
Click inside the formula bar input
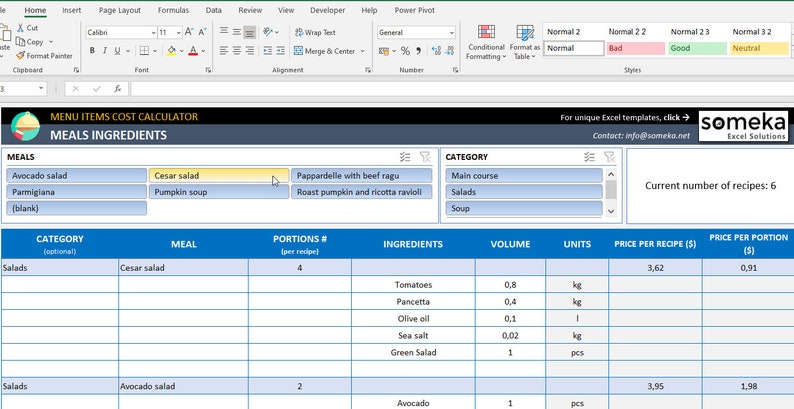click(x=462, y=89)
